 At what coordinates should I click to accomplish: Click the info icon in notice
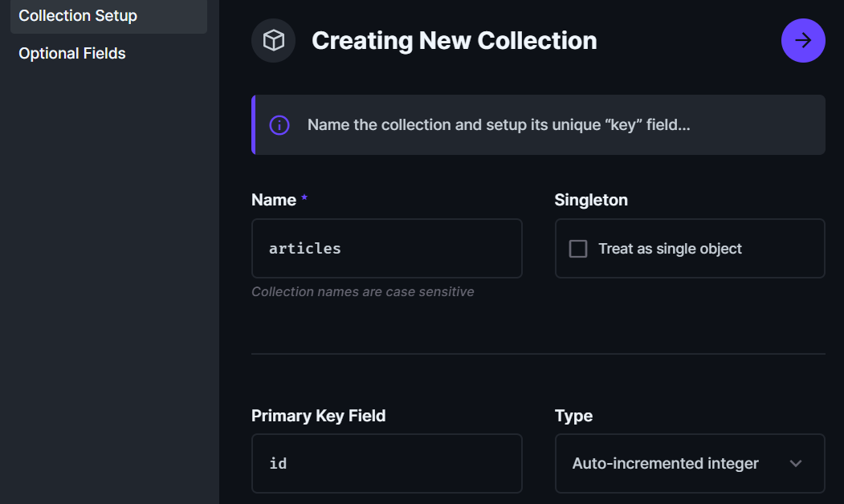click(x=279, y=125)
